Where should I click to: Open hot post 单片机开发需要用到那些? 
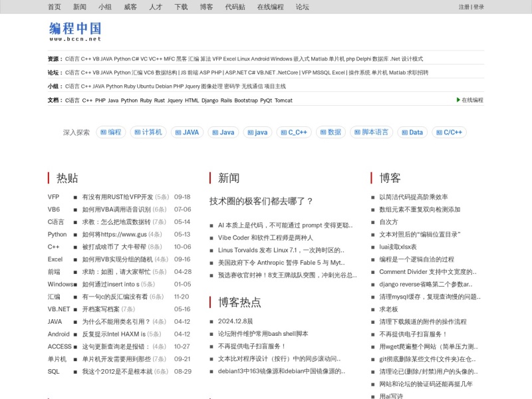point(116,359)
